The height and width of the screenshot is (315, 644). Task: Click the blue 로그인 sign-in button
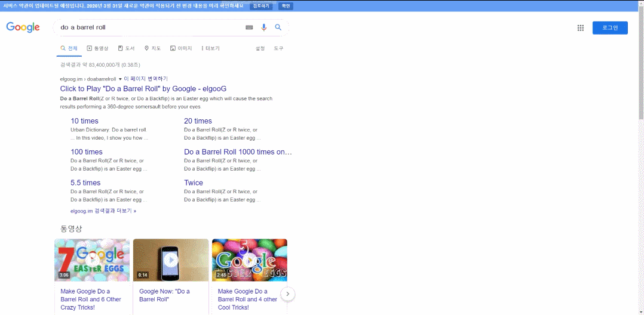tap(610, 28)
